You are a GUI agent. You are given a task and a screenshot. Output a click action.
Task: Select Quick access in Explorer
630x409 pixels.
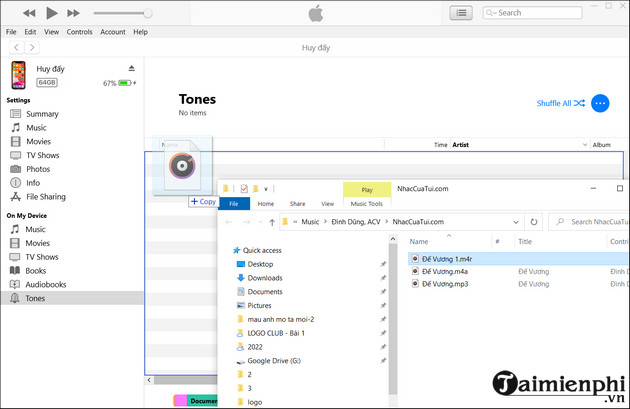[x=258, y=250]
